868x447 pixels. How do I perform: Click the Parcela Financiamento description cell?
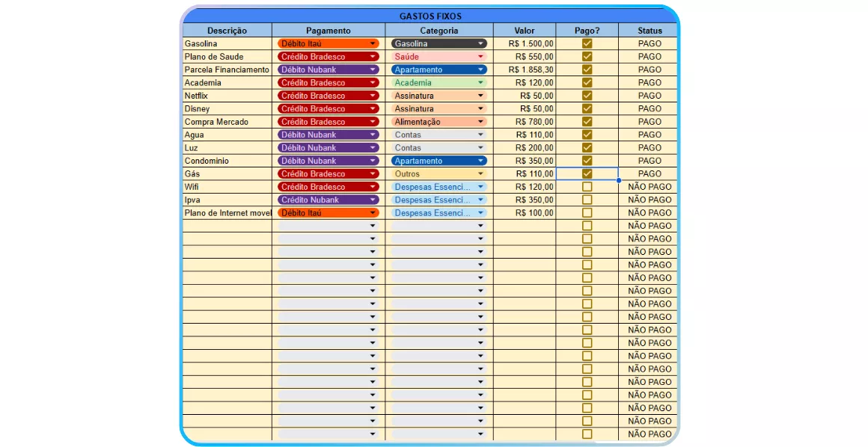coord(227,70)
